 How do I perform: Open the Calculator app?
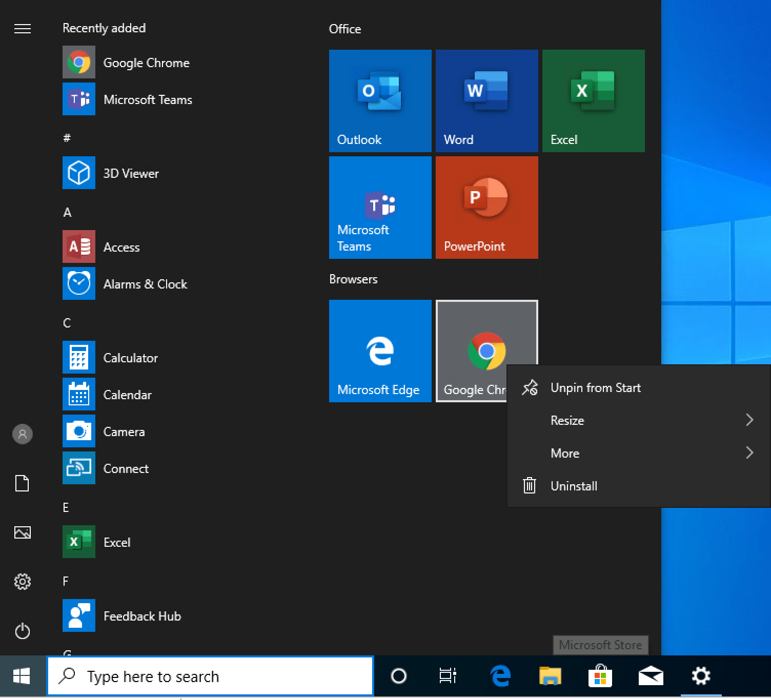click(131, 358)
